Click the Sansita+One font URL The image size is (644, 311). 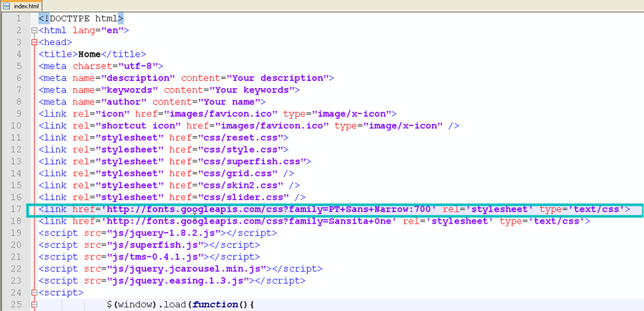tap(249, 221)
